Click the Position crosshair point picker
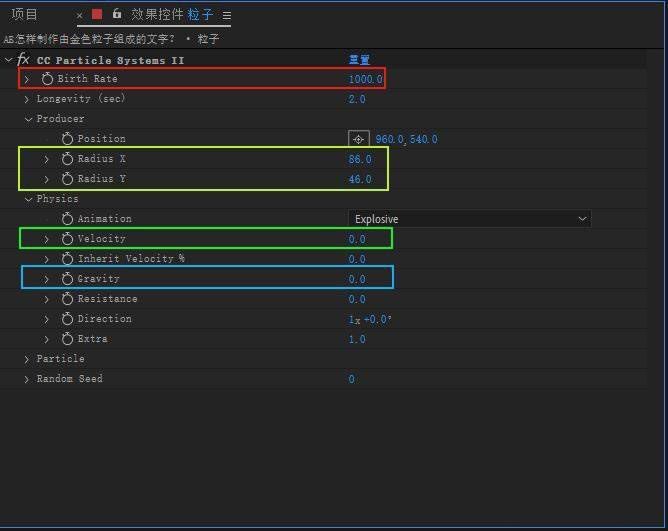The image size is (668, 531). click(358, 139)
